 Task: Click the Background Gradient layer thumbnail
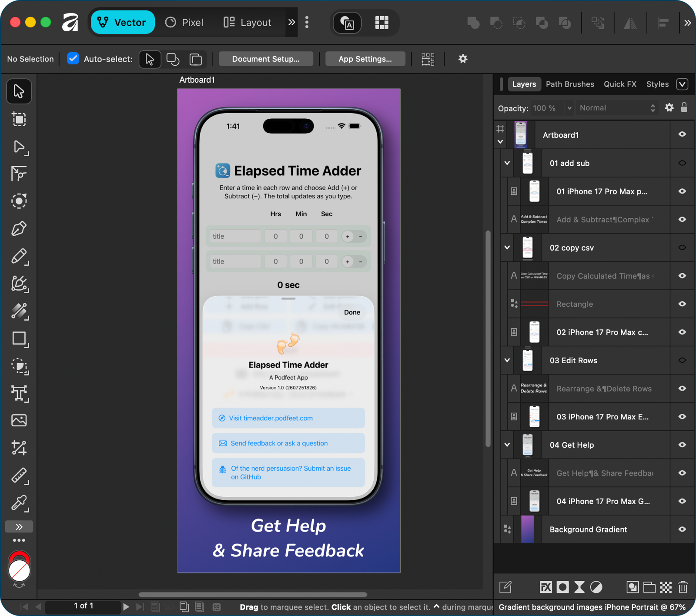(x=527, y=529)
